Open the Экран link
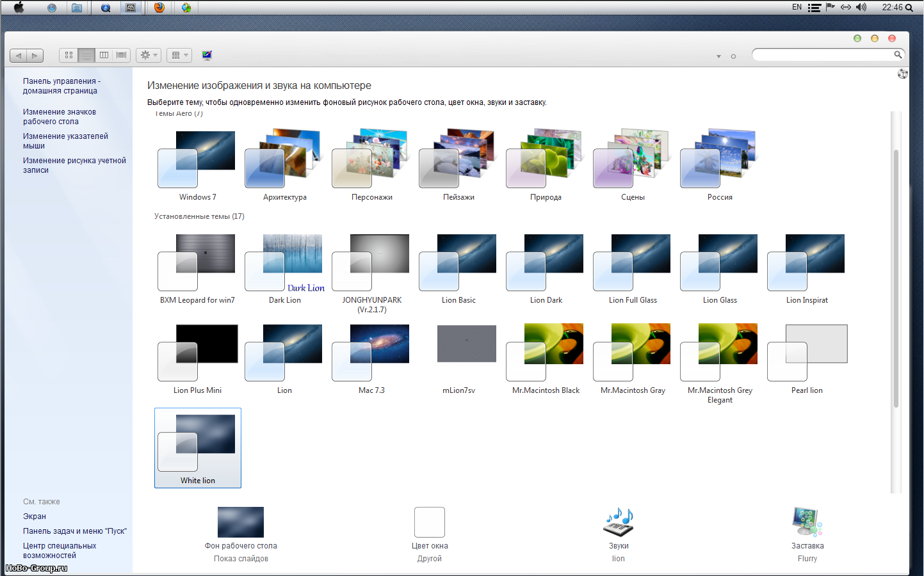Image resolution: width=924 pixels, height=576 pixels. pos(35,516)
